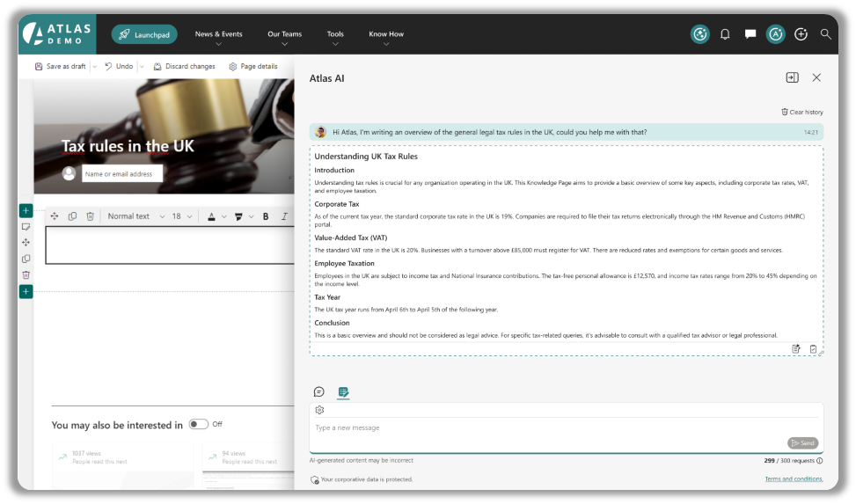The image size is (856, 504).
Task: Expand the Know How chevron
Action: tap(386, 44)
